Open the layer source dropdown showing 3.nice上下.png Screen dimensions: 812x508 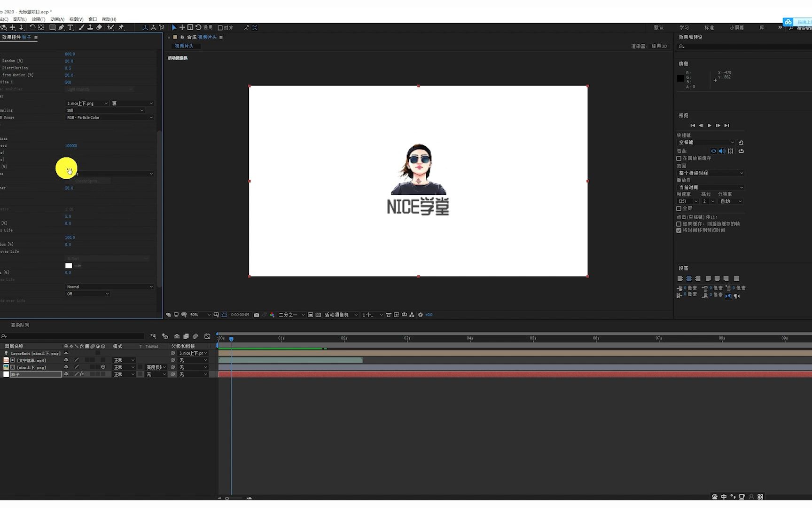tap(87, 103)
